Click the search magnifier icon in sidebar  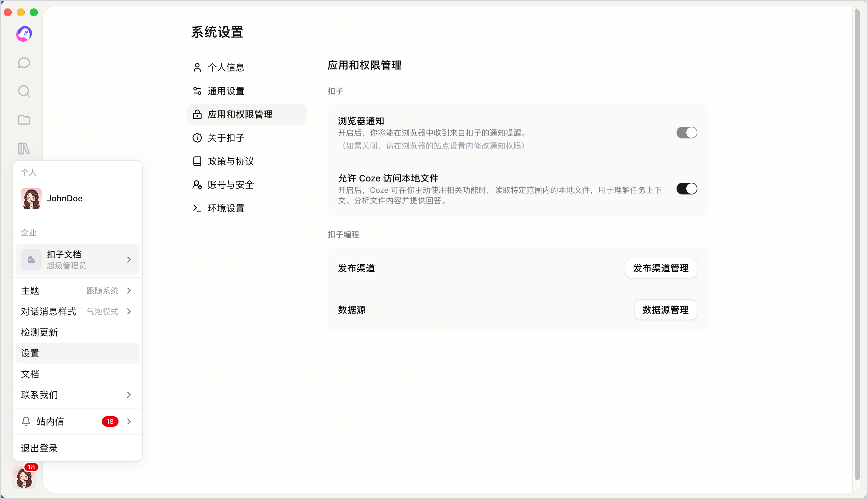pos(24,91)
